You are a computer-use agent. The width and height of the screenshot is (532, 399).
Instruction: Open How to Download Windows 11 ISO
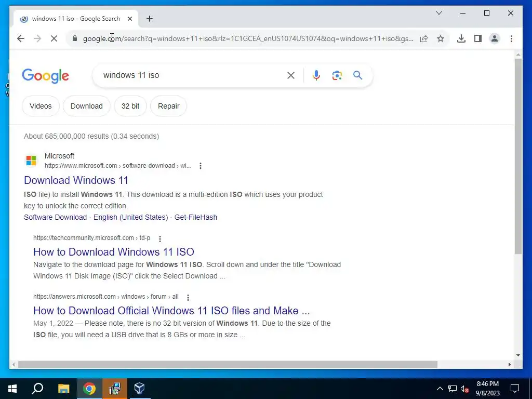point(114,252)
